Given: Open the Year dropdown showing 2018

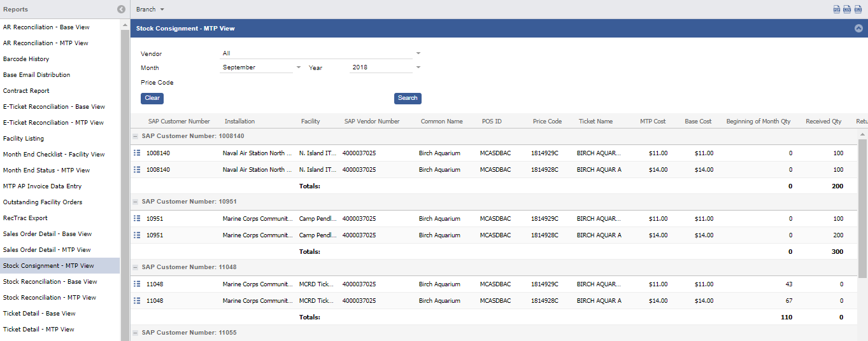Looking at the screenshot, I should point(418,67).
